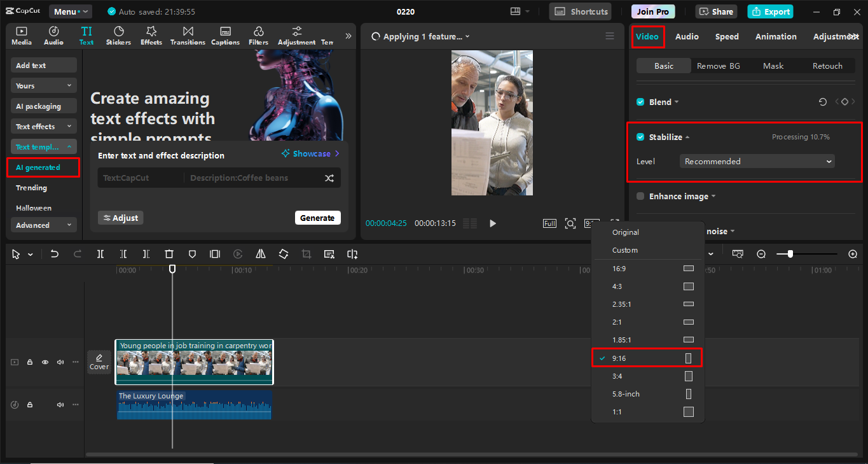The width and height of the screenshot is (868, 464).
Task: Open the Transitions panel
Action: pos(187,35)
